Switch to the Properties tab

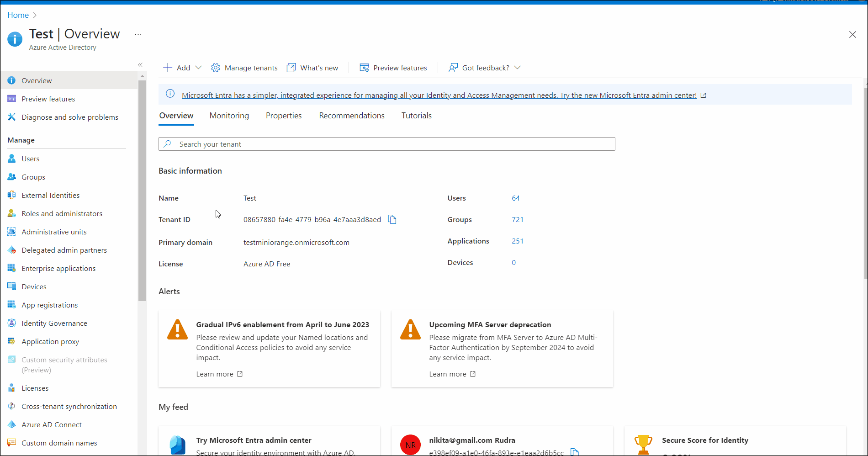[284, 116]
